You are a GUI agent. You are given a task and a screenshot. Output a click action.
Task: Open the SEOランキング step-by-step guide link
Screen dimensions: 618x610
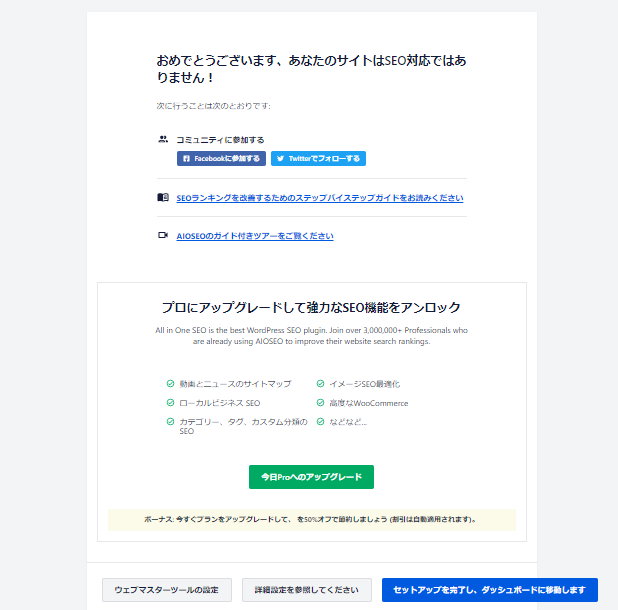pos(319,198)
